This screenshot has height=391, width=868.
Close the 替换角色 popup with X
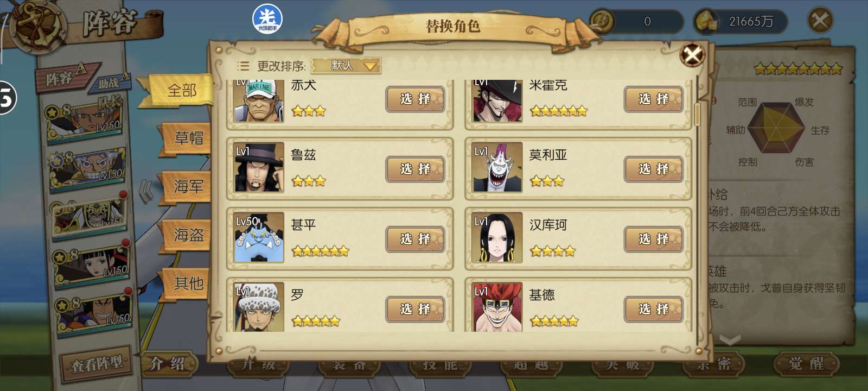coord(692,54)
